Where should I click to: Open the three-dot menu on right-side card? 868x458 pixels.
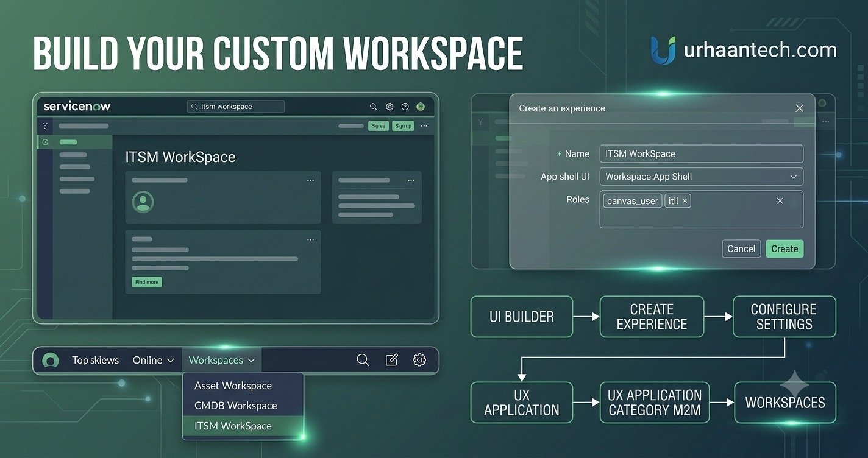point(411,180)
